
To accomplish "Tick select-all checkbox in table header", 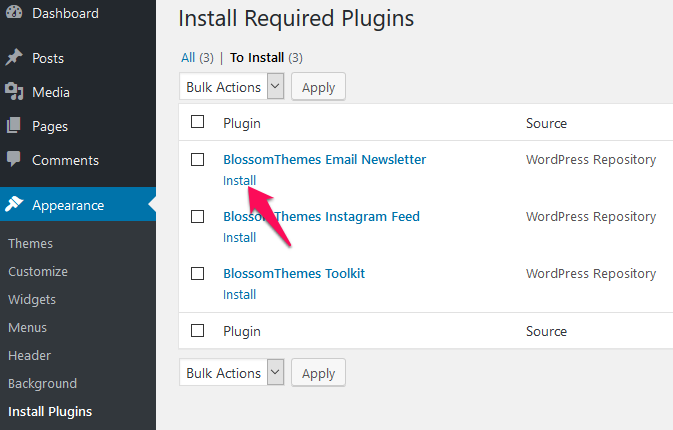I will pos(197,122).
